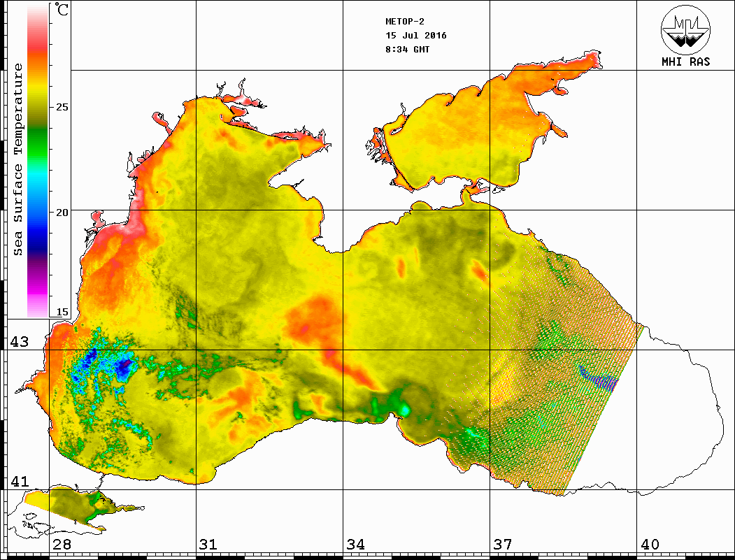
Task: Click the '15' colorbar tick label
Action: click(62, 312)
